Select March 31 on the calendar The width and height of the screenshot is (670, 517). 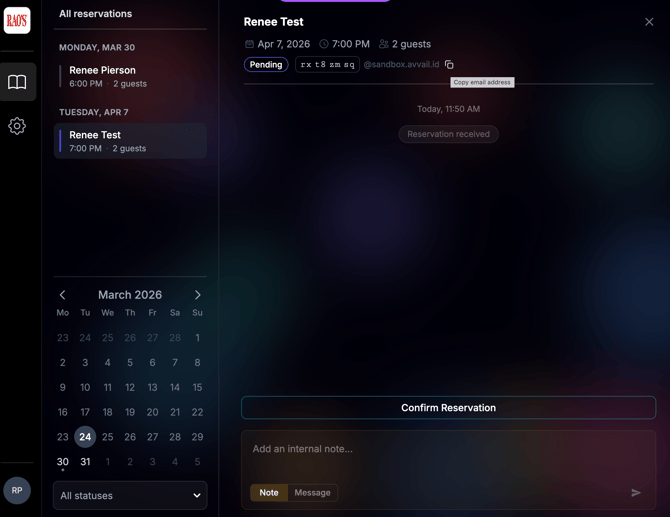coord(85,461)
